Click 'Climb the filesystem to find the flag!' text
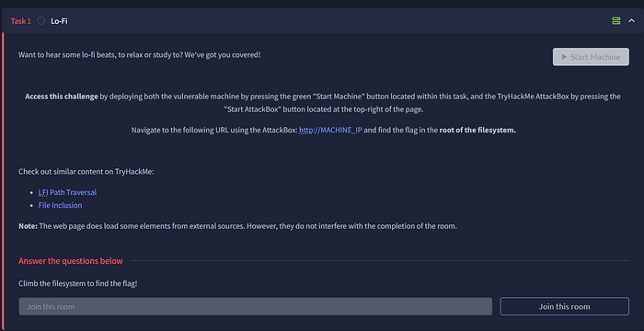This screenshot has height=331, width=644. 77,283
